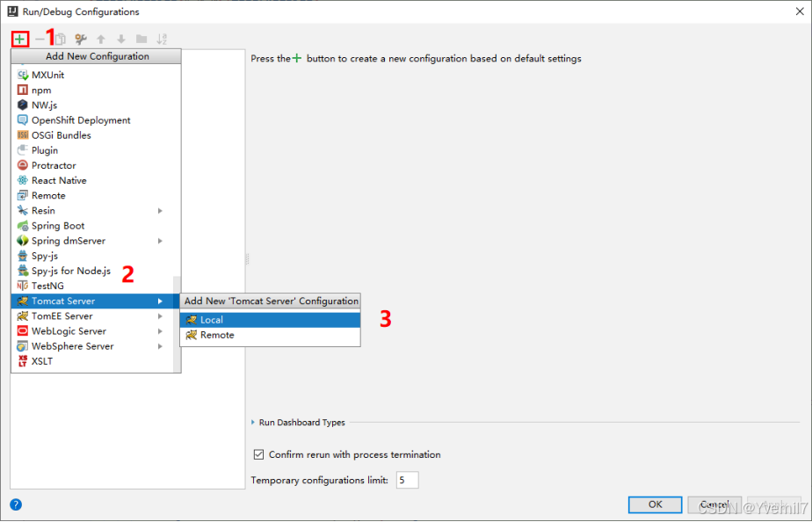Choose Remote under React Native
812x522 pixels.
96,196
